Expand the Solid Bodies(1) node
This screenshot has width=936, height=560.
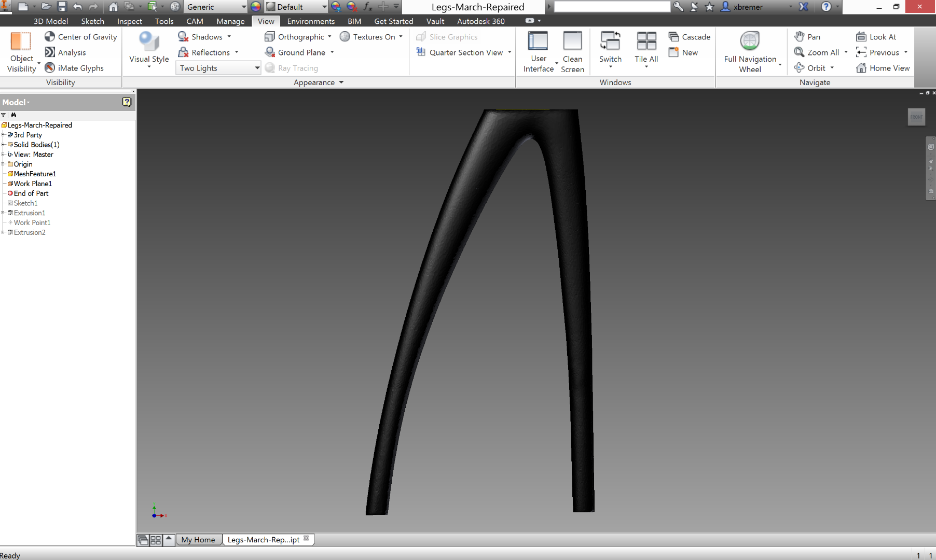point(3,145)
